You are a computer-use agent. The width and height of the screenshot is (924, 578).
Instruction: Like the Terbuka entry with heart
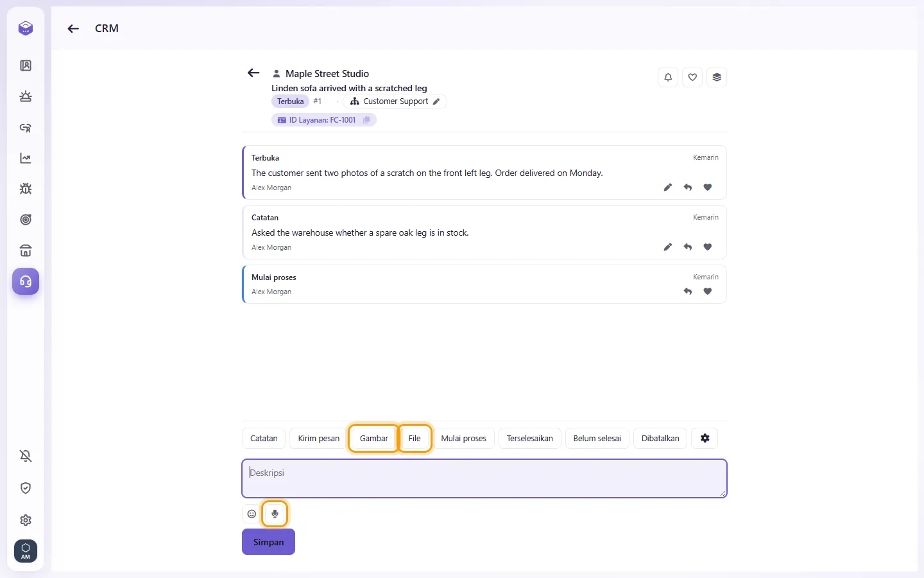[x=708, y=188]
